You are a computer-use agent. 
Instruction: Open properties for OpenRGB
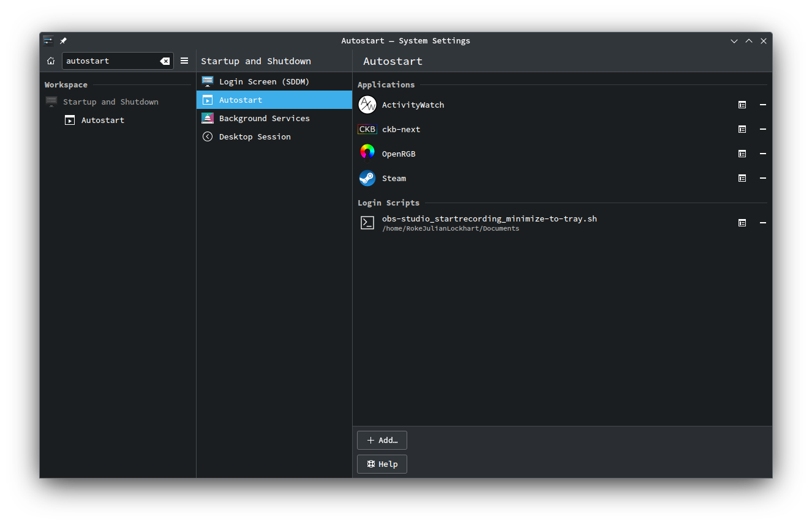pos(742,154)
